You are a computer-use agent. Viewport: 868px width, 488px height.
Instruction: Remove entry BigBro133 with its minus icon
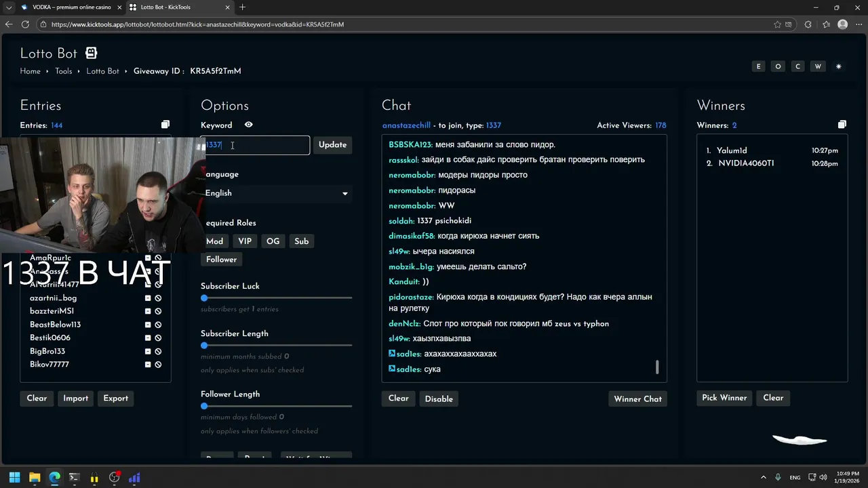tap(148, 351)
